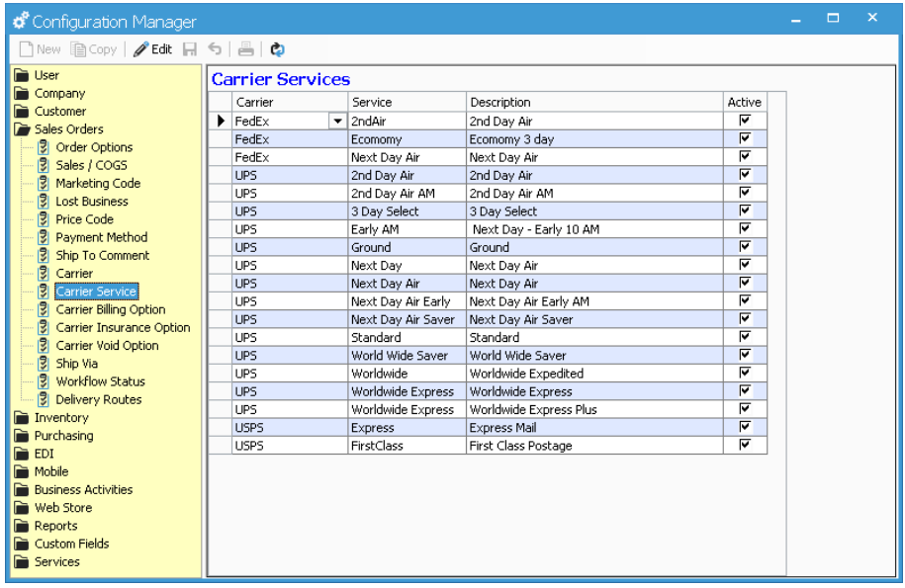Expand the Reports folder
905x588 pixels.
click(x=22, y=526)
